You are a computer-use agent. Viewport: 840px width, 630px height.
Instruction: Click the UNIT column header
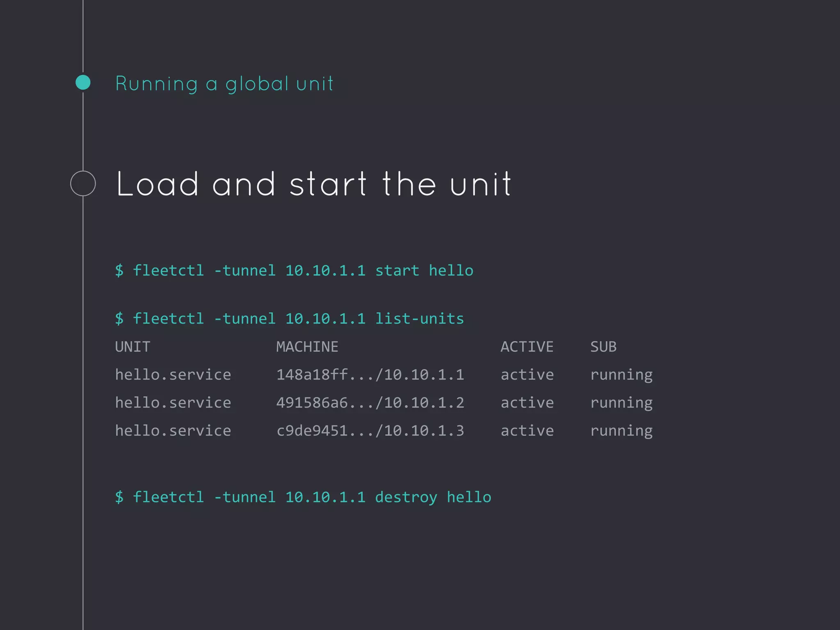pos(132,347)
